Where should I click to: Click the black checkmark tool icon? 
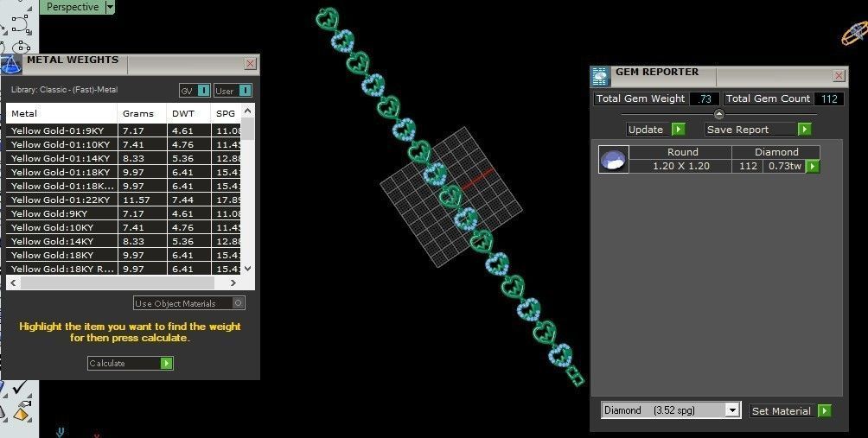coord(21,386)
